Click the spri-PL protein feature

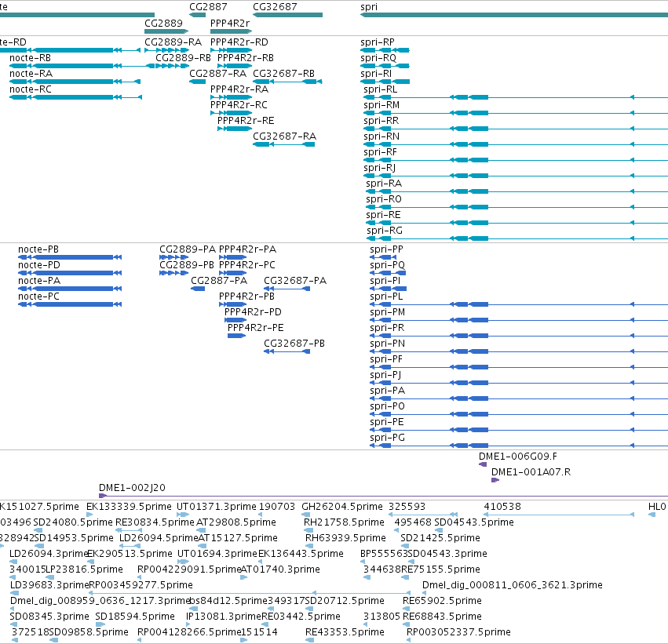[x=519, y=305]
